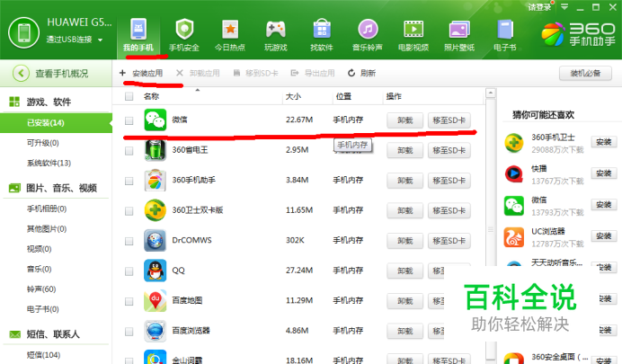Check the box for 百度地图
Viewport: 622px width, 364px height.
[129, 301]
